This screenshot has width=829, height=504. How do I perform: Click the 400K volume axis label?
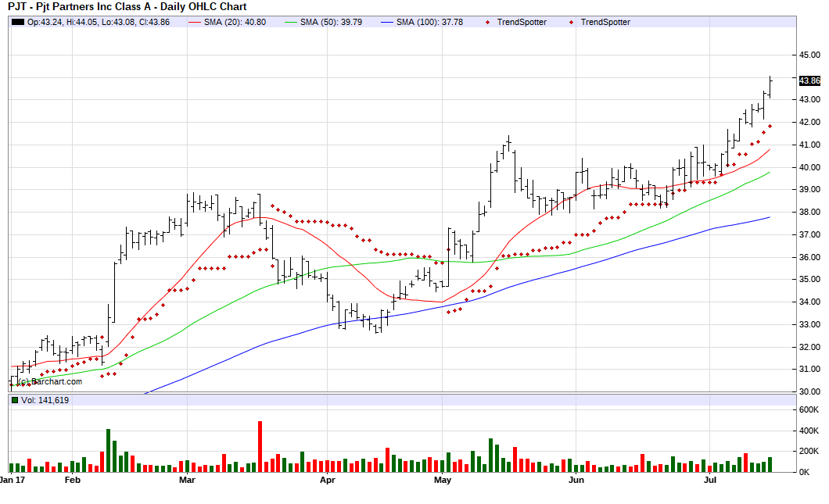[809, 431]
